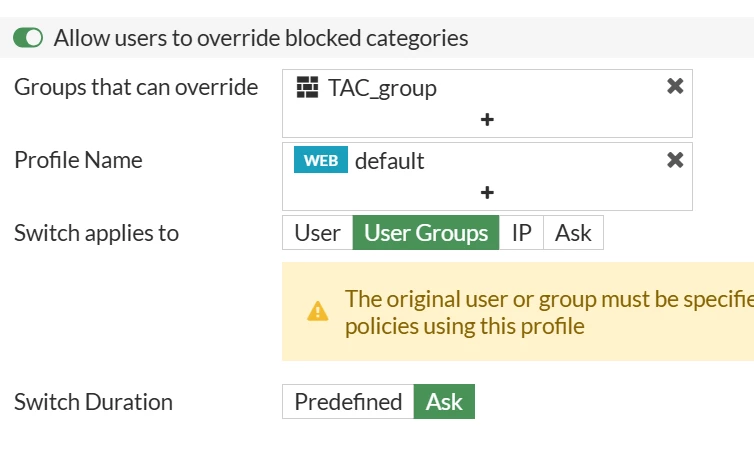Click the default profile entry text
The height and width of the screenshot is (454, 754).
[x=390, y=161]
